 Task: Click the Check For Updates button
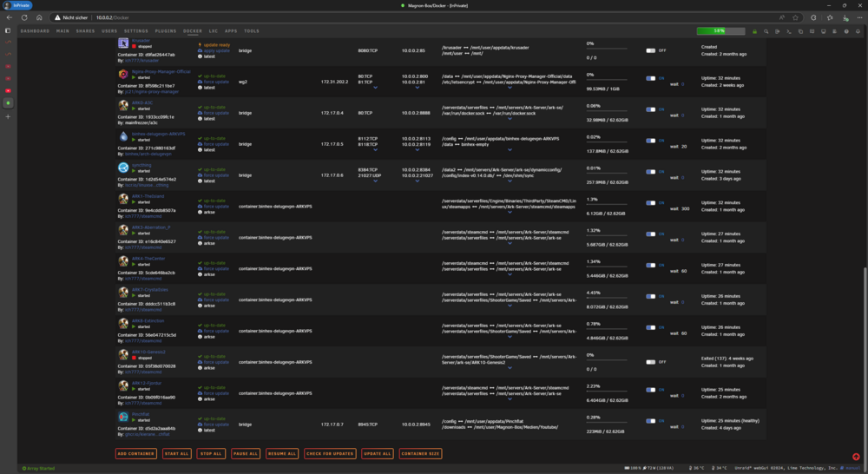pos(330,453)
